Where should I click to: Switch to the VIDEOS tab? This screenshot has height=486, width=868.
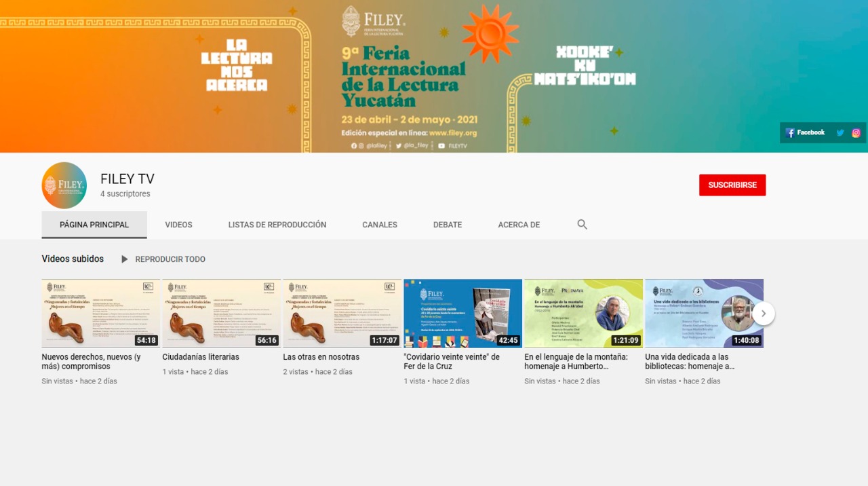(x=179, y=225)
